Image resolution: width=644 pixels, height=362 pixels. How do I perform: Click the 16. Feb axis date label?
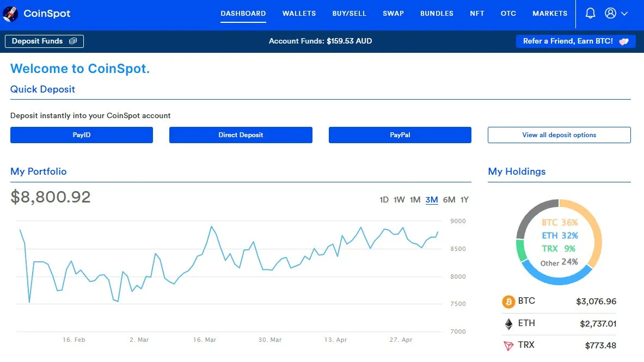pos(74,340)
